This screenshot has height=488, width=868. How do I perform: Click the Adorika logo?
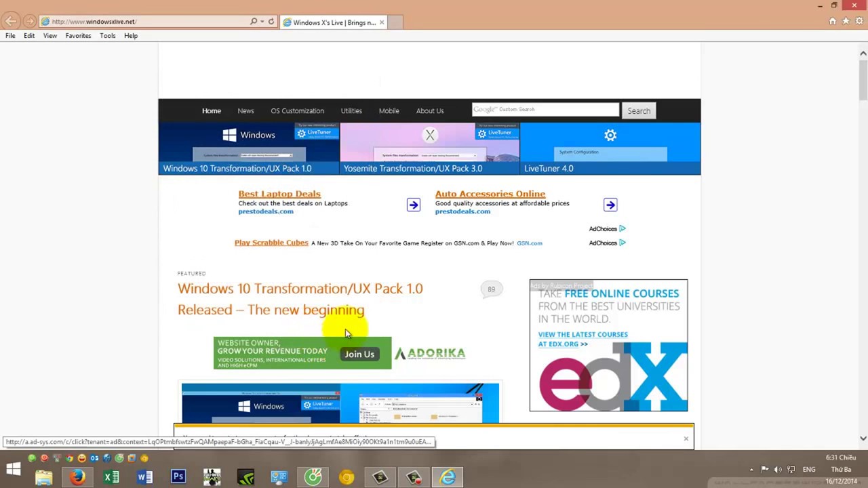click(x=430, y=353)
